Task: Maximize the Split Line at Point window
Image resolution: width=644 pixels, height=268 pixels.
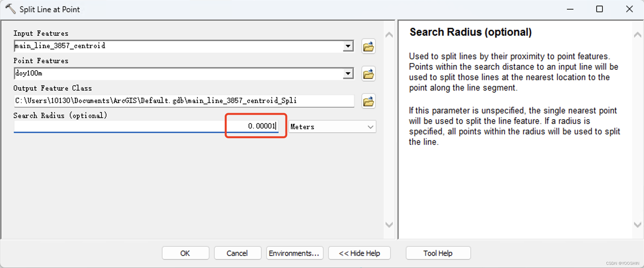Action: 599,9
